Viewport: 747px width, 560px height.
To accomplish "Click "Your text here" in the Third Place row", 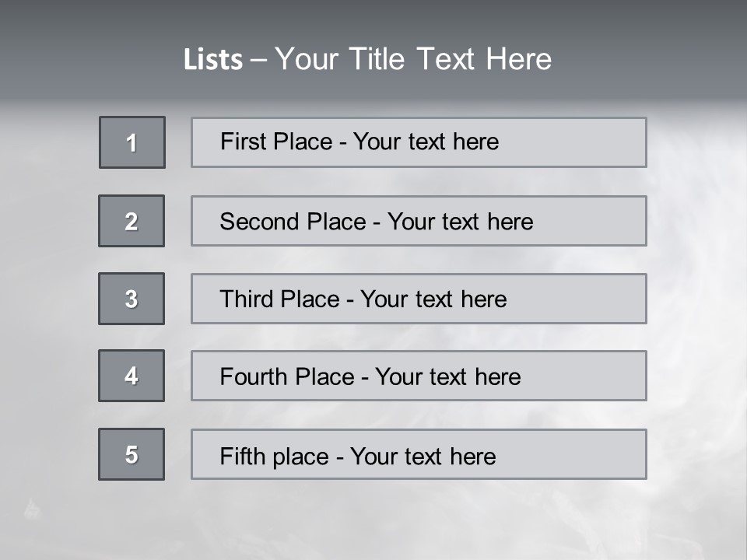I will (x=433, y=299).
